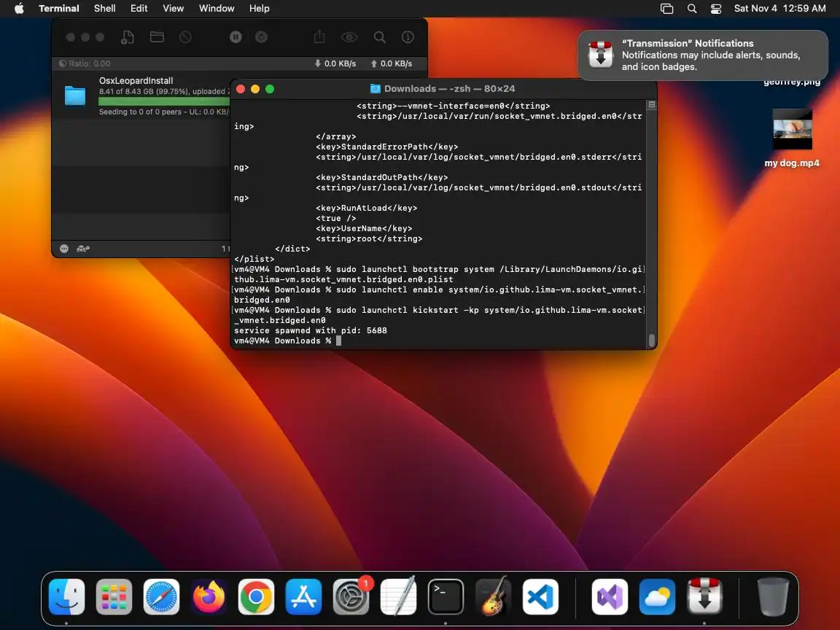Open TextEdit from the Dock
This screenshot has height=630, width=840.
pyautogui.click(x=398, y=596)
